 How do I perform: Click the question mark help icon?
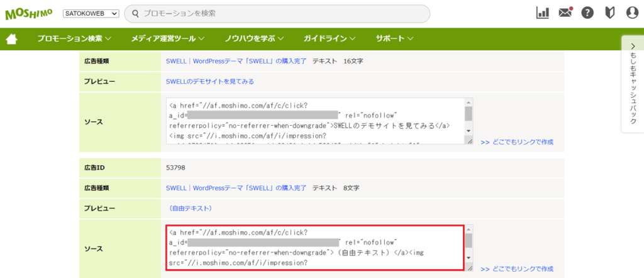(588, 13)
